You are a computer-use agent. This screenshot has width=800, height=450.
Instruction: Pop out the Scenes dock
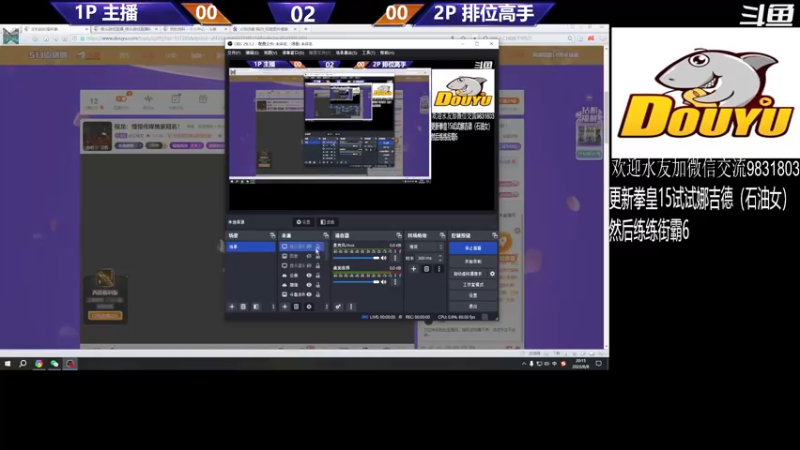coord(272,235)
